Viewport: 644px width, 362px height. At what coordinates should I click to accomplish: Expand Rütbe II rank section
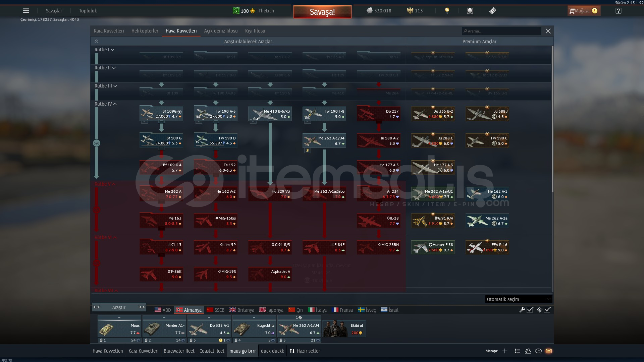point(105,68)
